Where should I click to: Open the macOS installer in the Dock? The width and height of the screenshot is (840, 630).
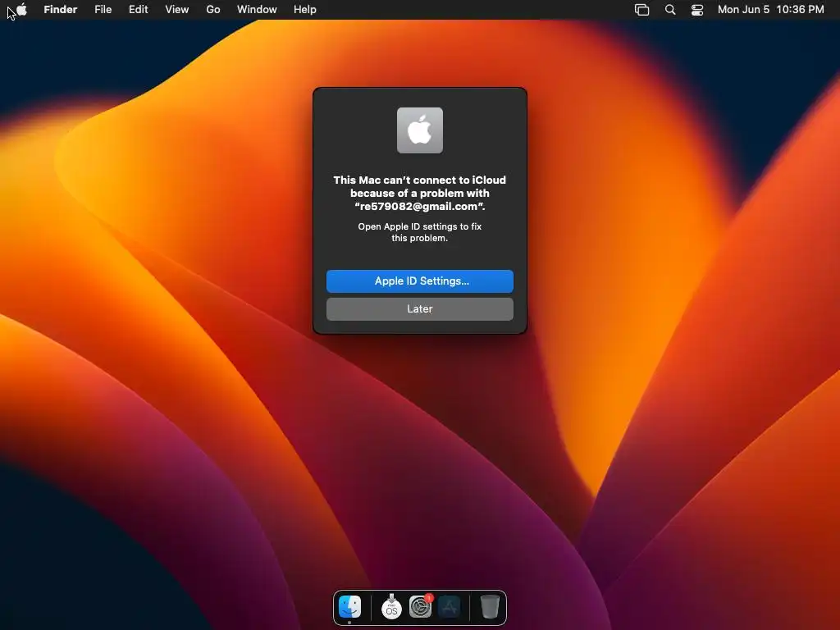391,607
